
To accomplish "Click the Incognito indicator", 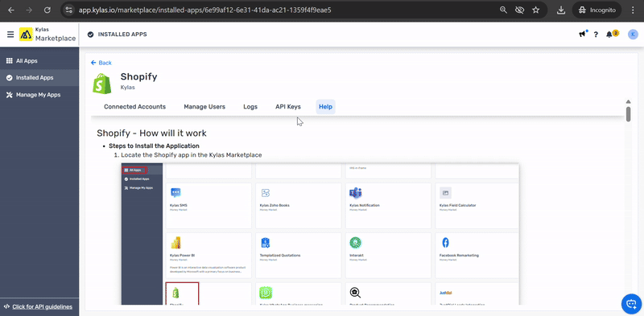I will pos(597,10).
